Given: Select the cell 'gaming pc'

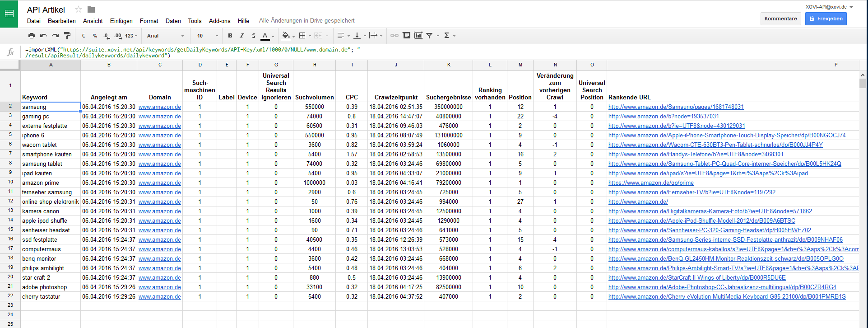Looking at the screenshot, I should click(x=51, y=117).
